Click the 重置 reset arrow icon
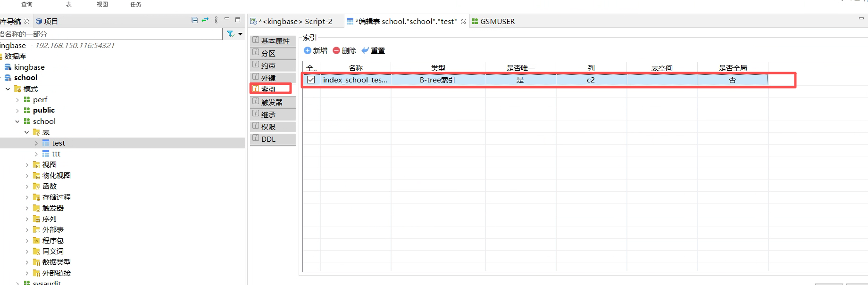 pos(365,50)
